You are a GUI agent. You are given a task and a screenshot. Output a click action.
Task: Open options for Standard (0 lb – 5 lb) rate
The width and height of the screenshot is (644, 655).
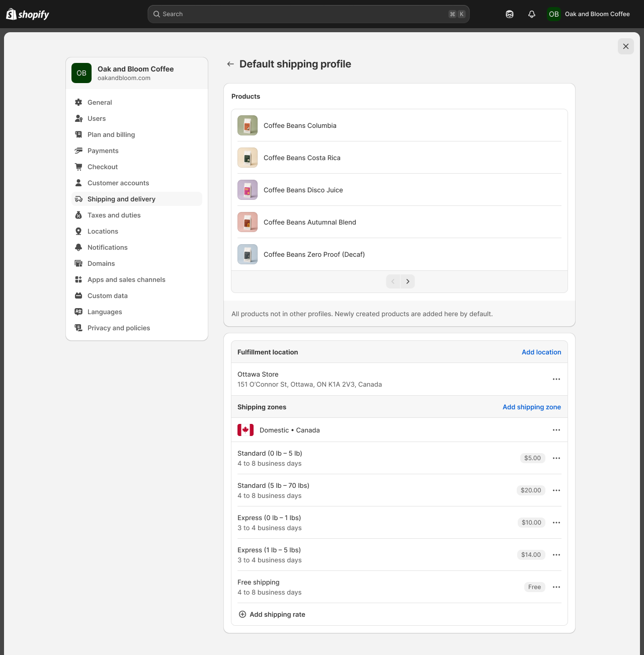(x=556, y=458)
